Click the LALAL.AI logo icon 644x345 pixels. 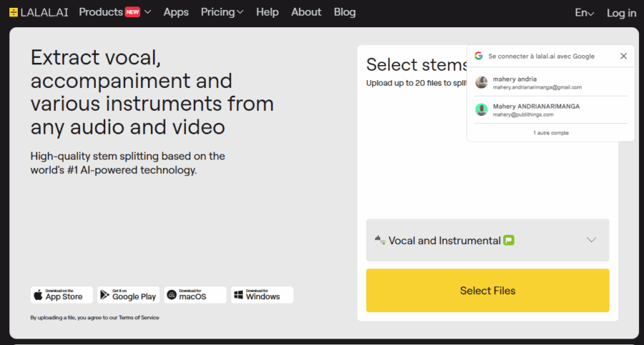[14, 12]
